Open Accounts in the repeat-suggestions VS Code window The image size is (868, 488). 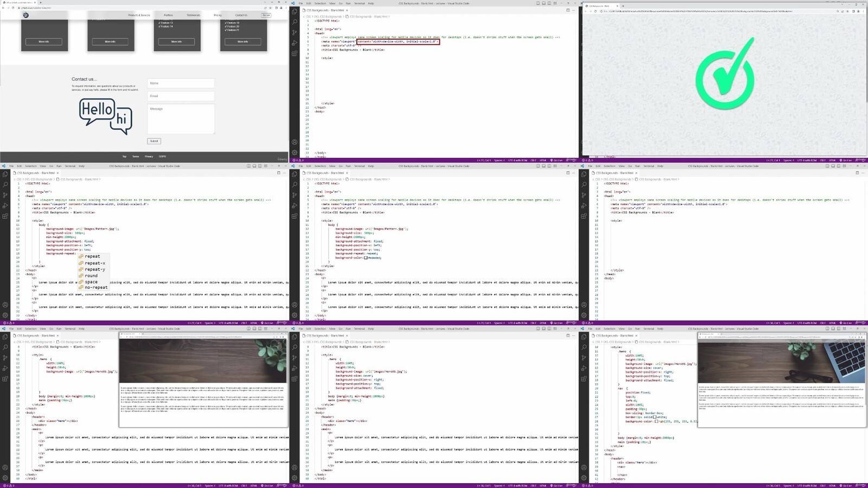pyautogui.click(x=5, y=305)
